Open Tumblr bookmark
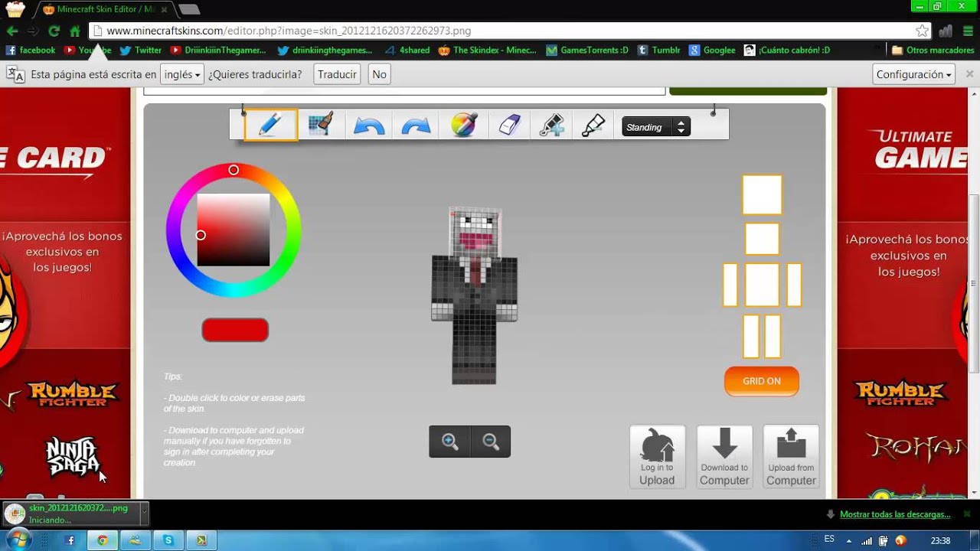 coord(658,51)
